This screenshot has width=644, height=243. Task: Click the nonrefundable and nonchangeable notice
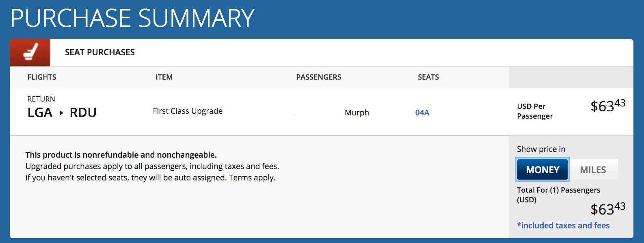[x=121, y=155]
